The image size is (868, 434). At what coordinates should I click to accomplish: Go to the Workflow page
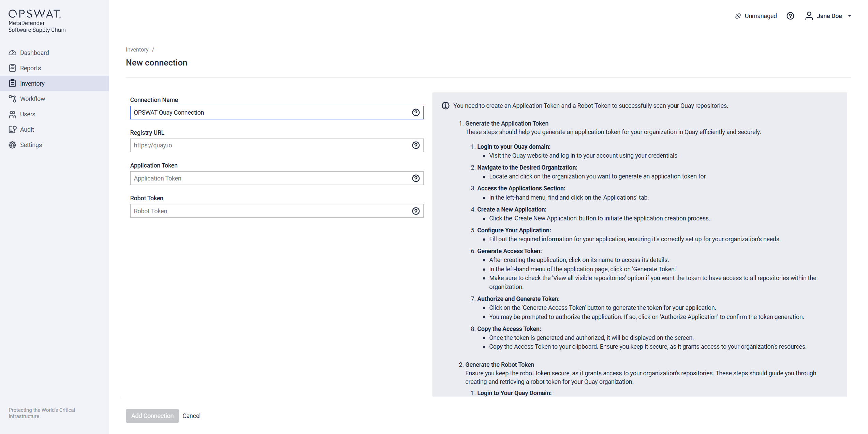click(x=32, y=99)
